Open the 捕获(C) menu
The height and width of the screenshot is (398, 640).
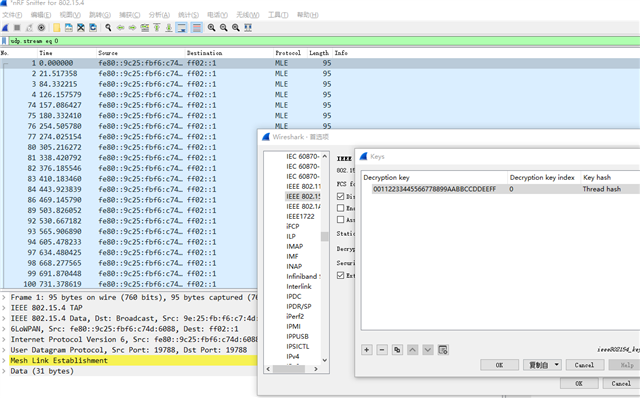(129, 15)
